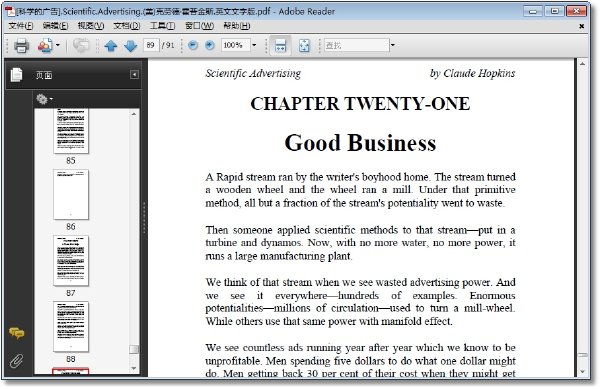The height and width of the screenshot is (389, 600).
Task: Open the find box dropdown arrow
Action: click(x=393, y=45)
